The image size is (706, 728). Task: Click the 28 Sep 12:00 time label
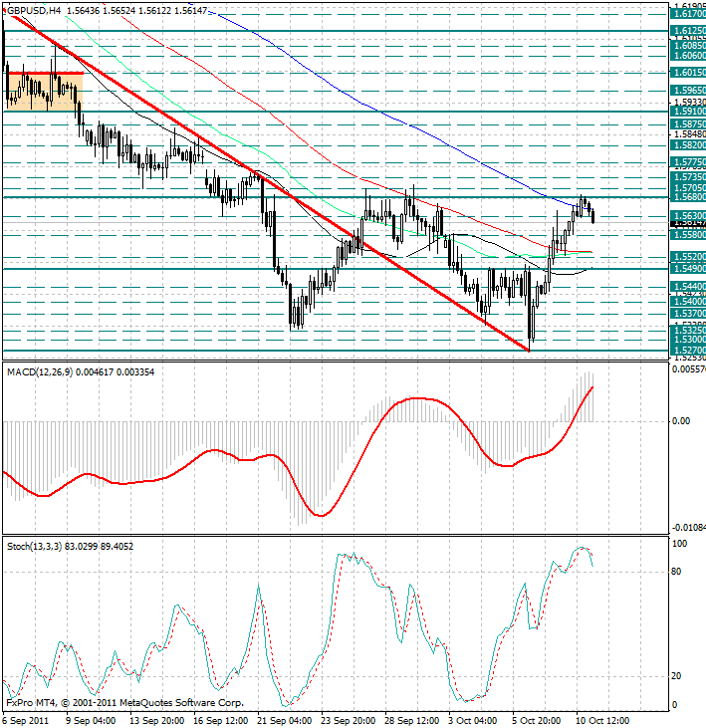point(412,721)
